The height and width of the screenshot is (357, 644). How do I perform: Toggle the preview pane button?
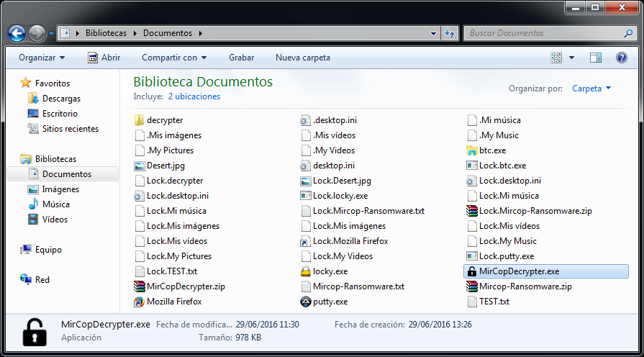click(596, 58)
